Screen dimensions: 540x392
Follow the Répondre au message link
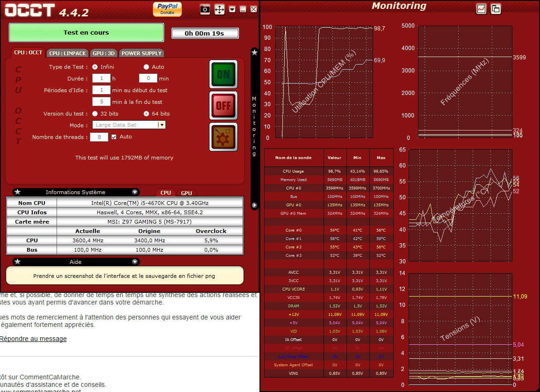tap(33, 339)
